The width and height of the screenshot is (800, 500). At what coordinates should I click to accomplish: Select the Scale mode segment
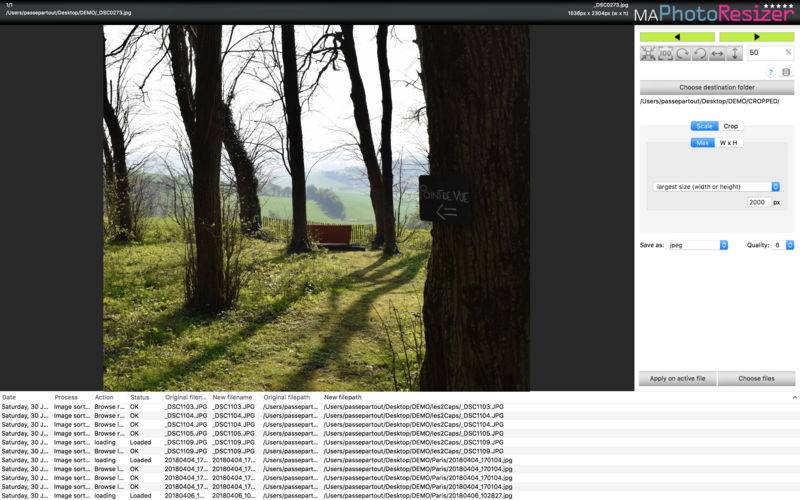(x=704, y=126)
